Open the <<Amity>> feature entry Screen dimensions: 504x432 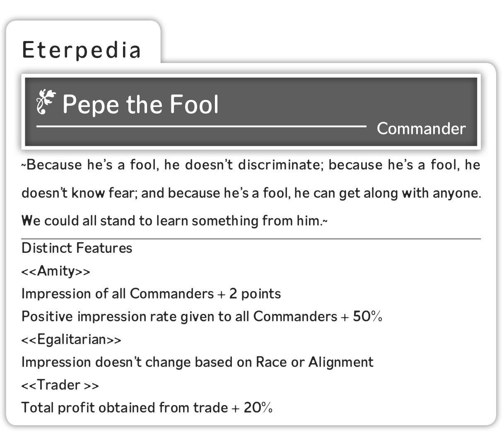point(56,271)
